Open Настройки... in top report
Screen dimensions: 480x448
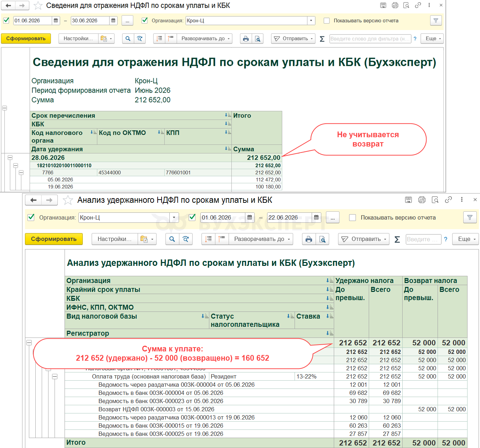tap(78, 38)
